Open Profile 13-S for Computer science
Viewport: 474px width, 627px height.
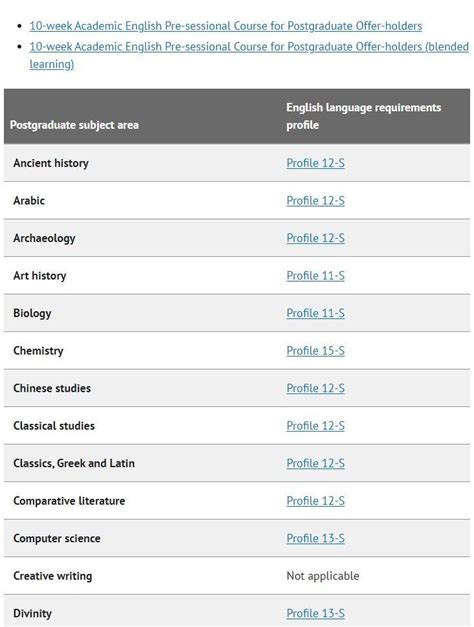tap(315, 539)
